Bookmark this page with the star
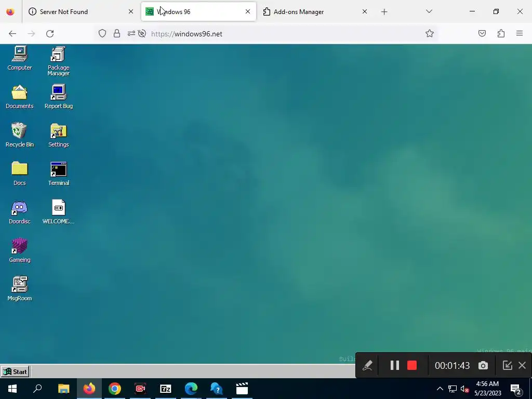The width and height of the screenshot is (532, 399). point(430,33)
